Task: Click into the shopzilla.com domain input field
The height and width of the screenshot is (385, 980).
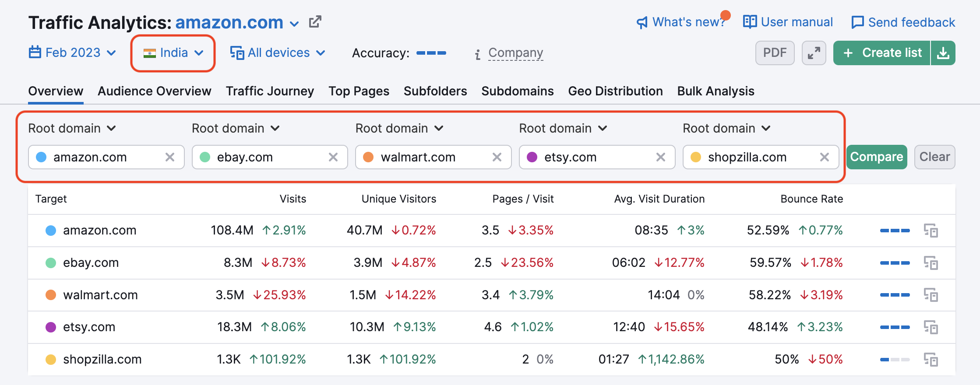Action: [761, 157]
